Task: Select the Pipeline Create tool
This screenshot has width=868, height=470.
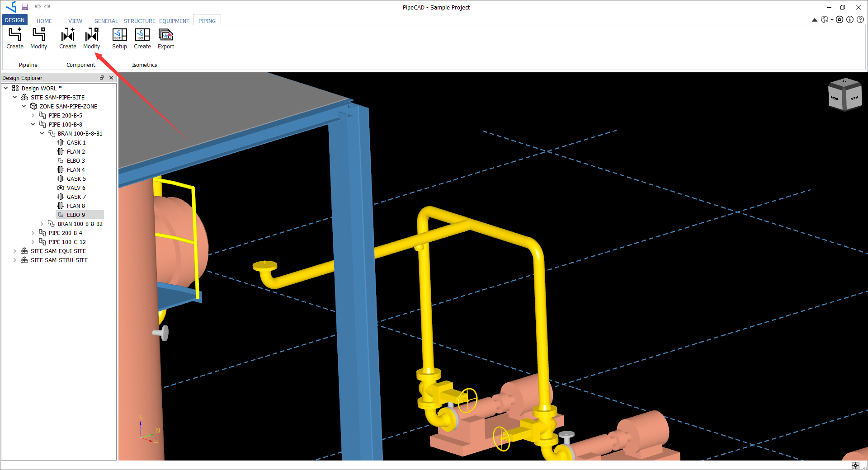Action: point(15,38)
